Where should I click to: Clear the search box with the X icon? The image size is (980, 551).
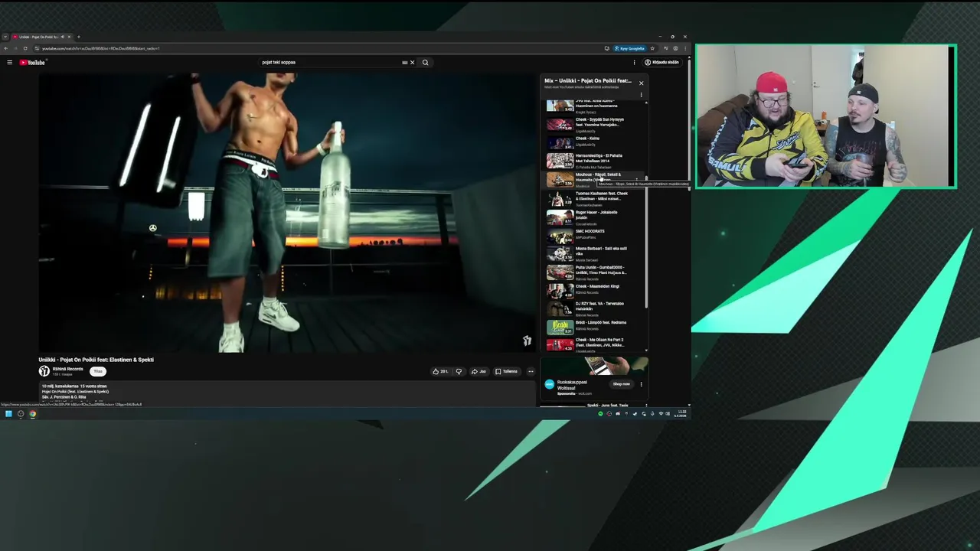click(412, 63)
